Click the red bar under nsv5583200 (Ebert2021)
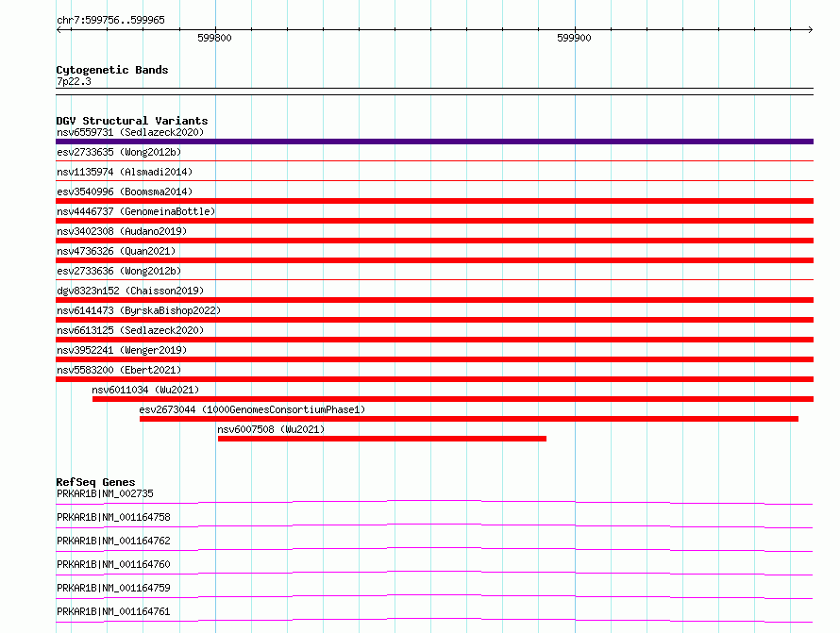The height and width of the screenshot is (633, 840). coord(434,379)
